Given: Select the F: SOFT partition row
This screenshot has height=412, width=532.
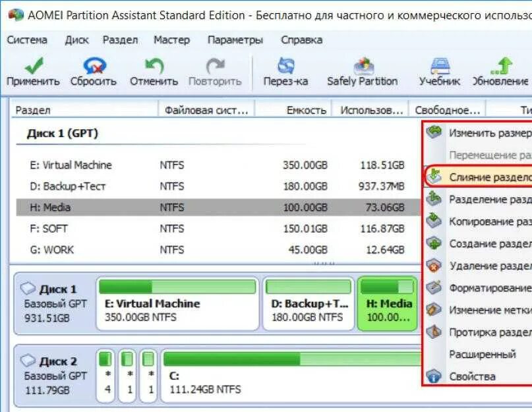Looking at the screenshot, I should tap(218, 228).
